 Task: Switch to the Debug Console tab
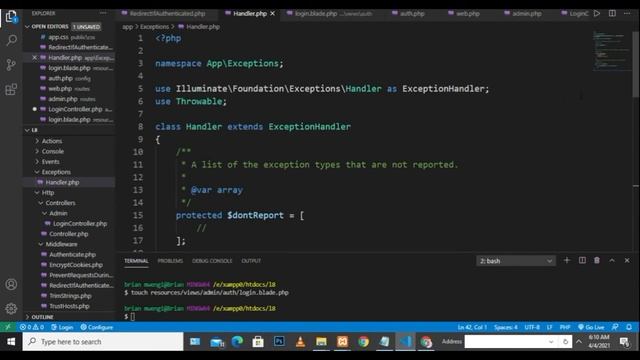[x=212, y=261]
